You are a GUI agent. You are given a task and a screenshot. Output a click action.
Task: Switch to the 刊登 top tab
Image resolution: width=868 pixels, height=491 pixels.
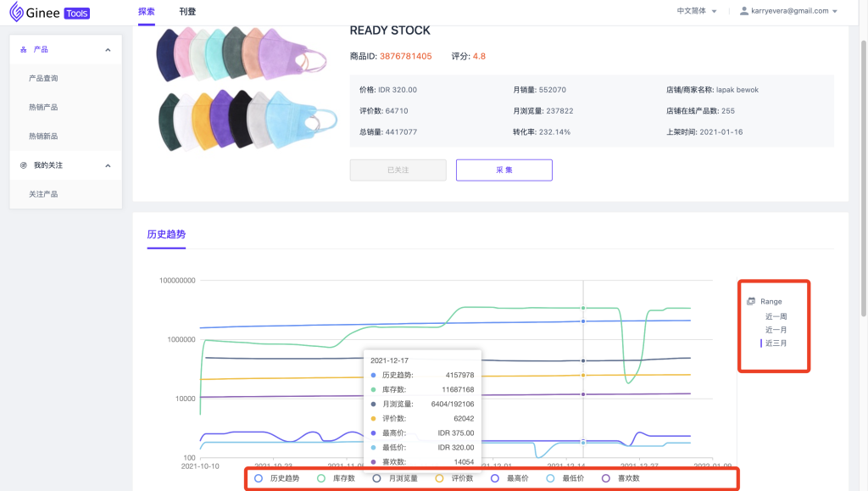click(187, 12)
